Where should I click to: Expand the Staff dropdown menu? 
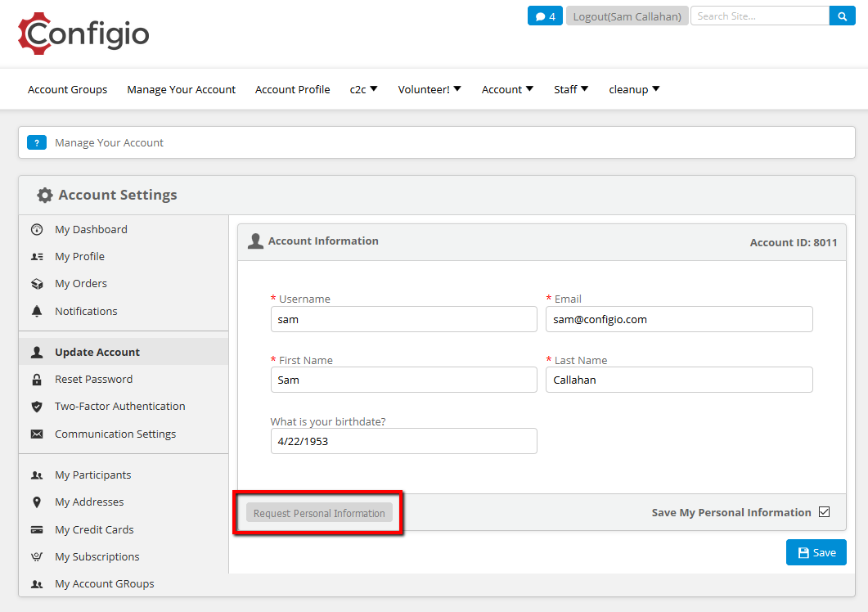point(571,89)
